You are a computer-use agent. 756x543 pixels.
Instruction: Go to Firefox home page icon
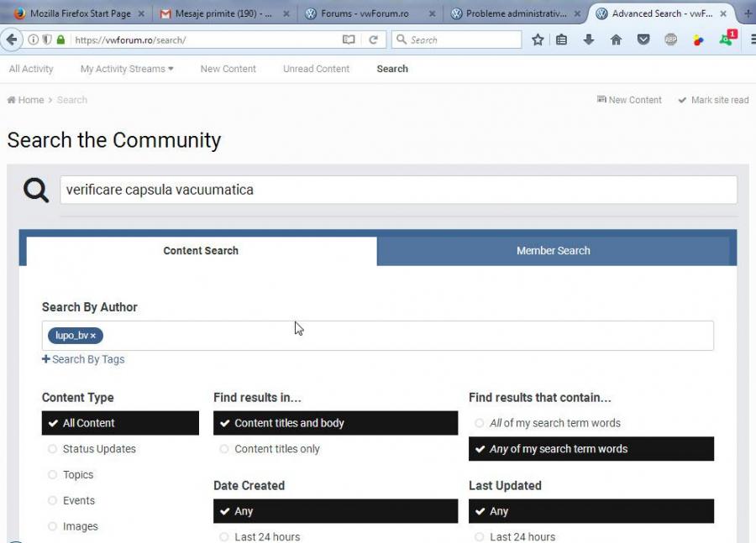pyautogui.click(x=616, y=39)
